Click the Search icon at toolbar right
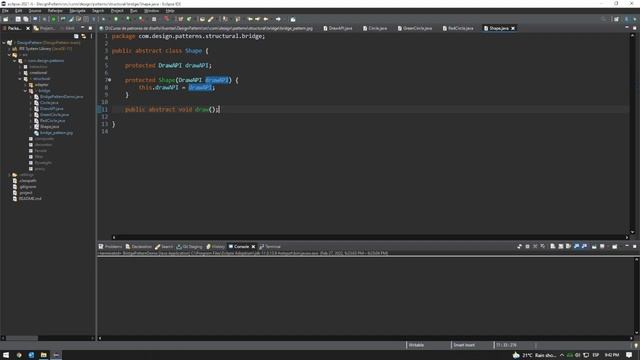The height and width of the screenshot is (360, 640). 603,19
